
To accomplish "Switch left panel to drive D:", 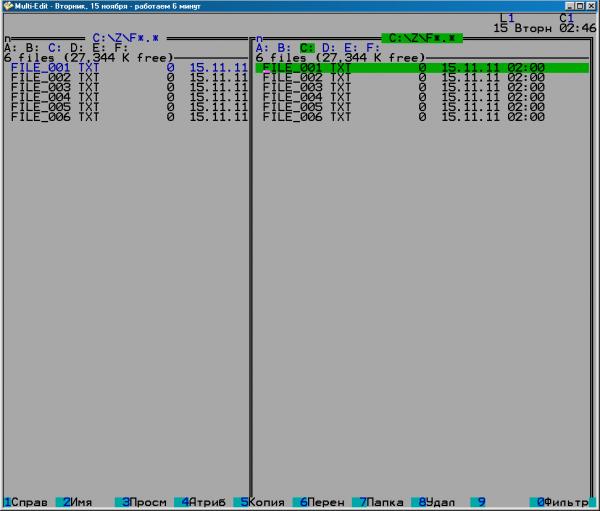I will (76, 47).
